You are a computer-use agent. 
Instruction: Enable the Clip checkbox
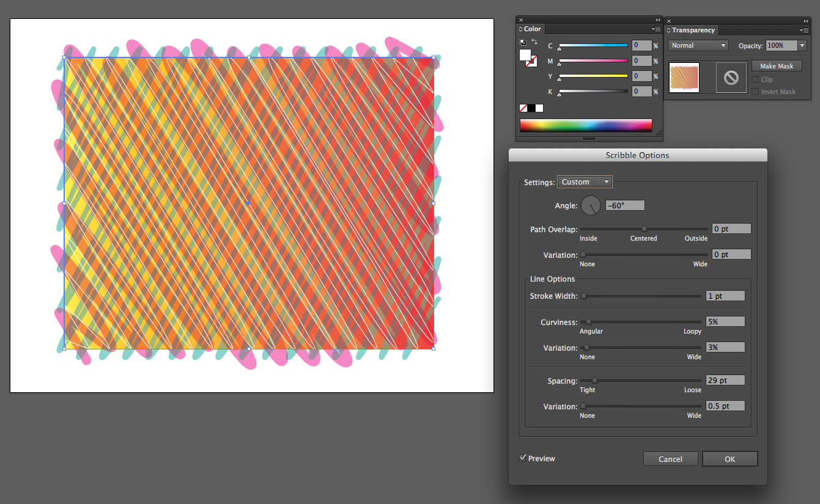(x=755, y=79)
